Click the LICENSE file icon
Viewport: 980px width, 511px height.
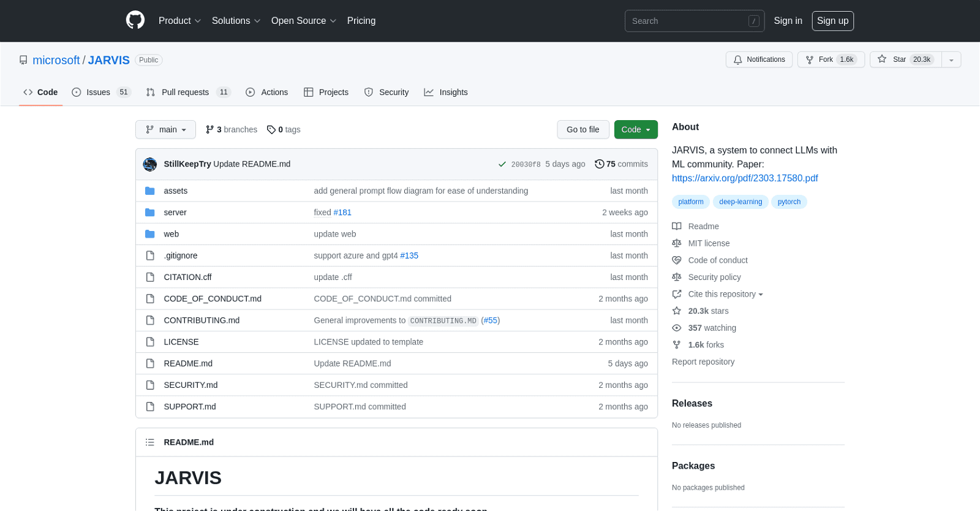pyautogui.click(x=150, y=342)
